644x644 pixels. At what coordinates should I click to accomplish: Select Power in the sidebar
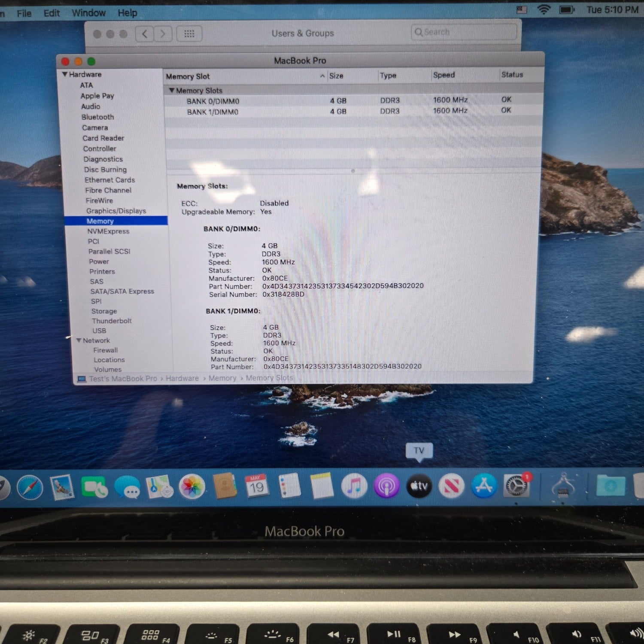coord(99,261)
